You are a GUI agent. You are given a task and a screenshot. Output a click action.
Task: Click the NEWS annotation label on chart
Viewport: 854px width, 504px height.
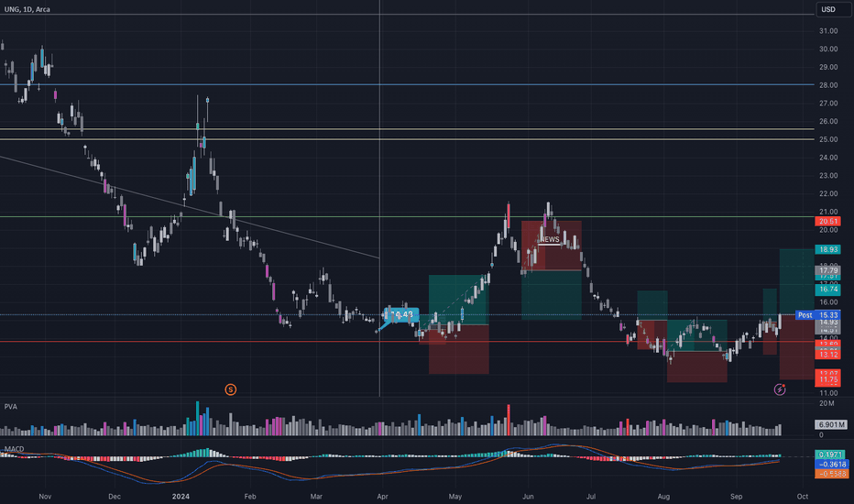[550, 239]
